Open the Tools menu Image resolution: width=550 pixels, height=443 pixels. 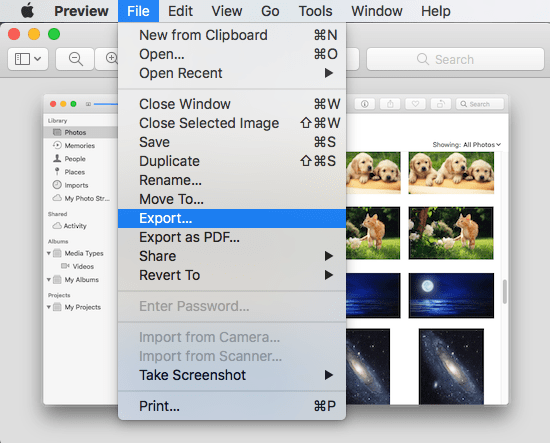click(x=315, y=11)
